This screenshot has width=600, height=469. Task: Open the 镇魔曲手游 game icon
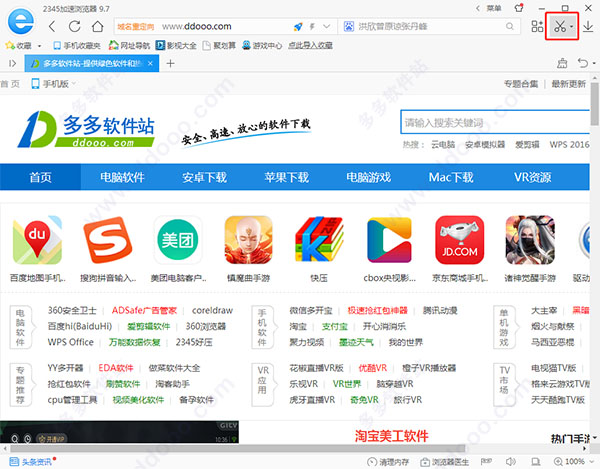(x=249, y=240)
